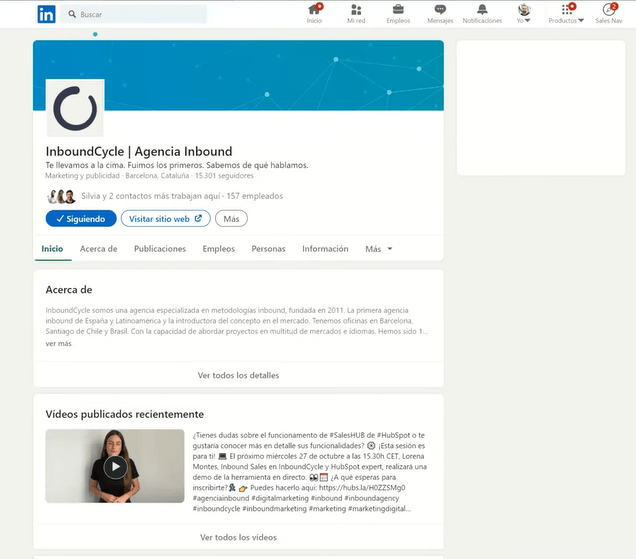Open the Notificaciones bell icon
The width and height of the screenshot is (636, 559).
(482, 13)
